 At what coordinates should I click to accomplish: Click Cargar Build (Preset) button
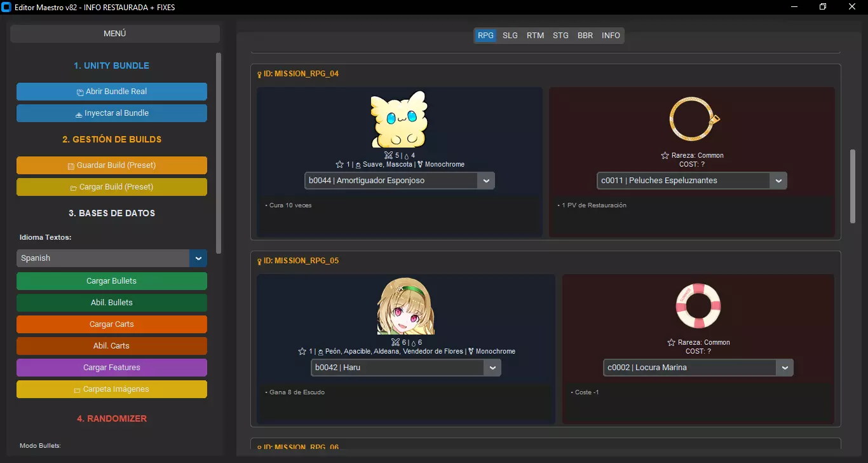[x=112, y=187]
